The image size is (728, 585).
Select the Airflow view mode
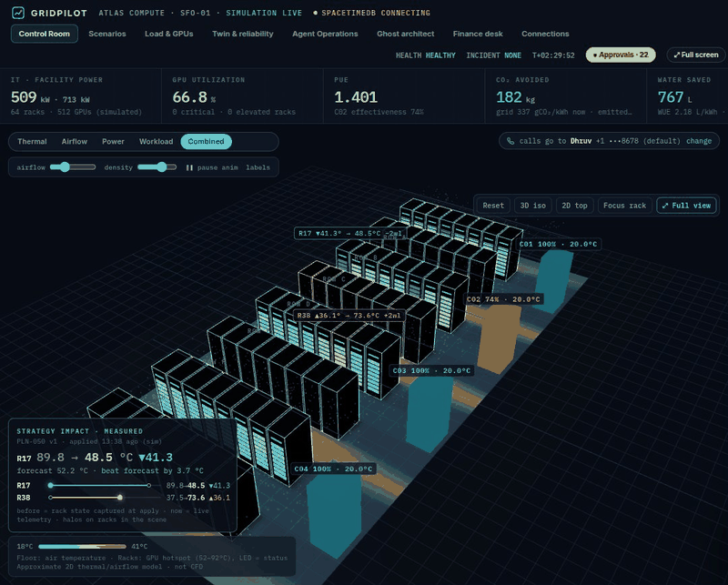pos(75,142)
